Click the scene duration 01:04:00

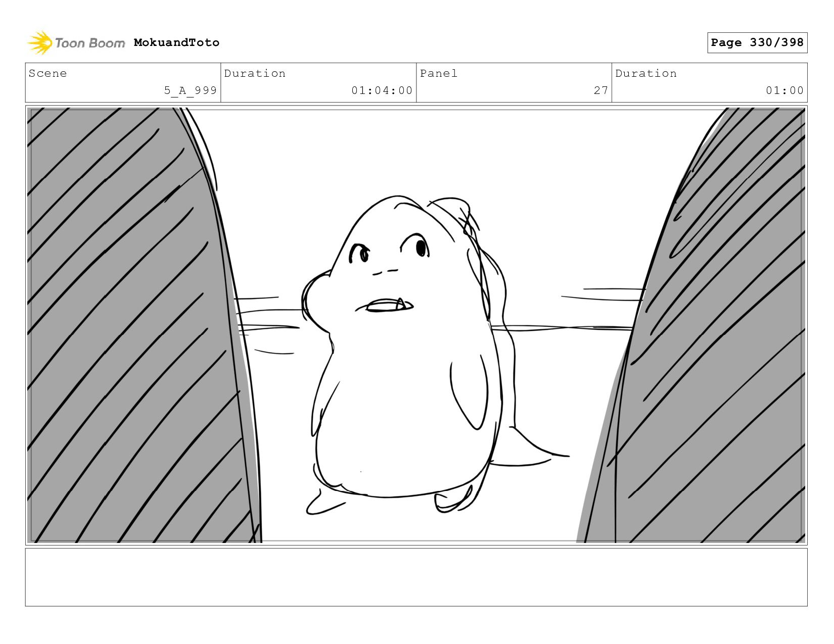(382, 90)
